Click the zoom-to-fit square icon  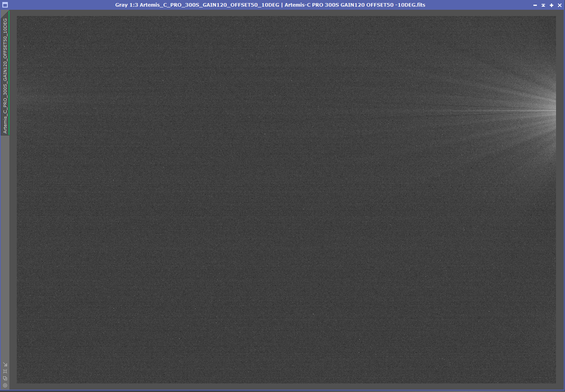tap(5, 371)
